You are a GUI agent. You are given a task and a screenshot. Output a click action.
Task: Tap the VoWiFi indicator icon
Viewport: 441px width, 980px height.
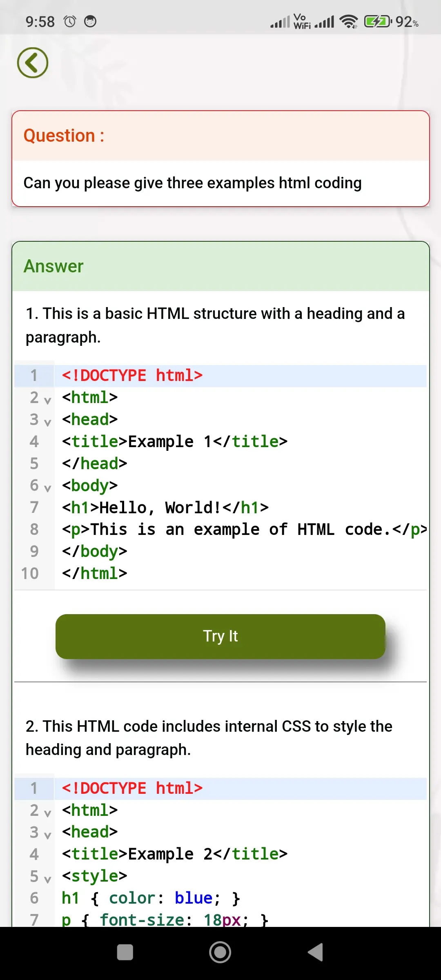(302, 21)
